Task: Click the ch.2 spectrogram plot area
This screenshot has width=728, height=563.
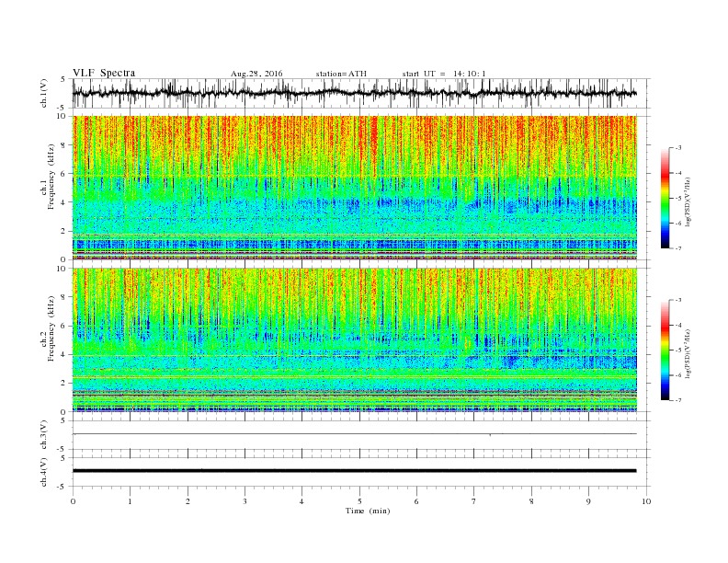Action: pos(355,340)
